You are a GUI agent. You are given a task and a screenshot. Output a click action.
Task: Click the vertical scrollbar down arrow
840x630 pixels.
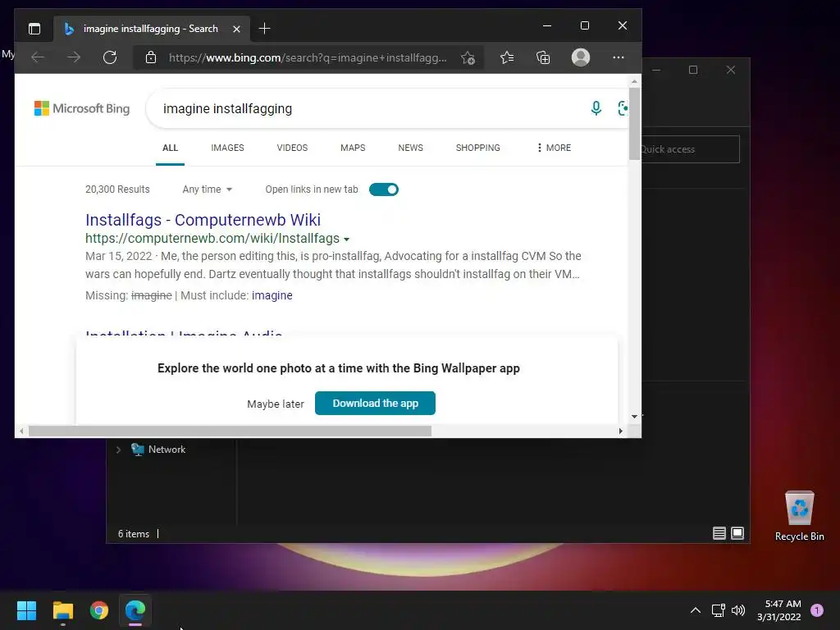click(x=634, y=417)
